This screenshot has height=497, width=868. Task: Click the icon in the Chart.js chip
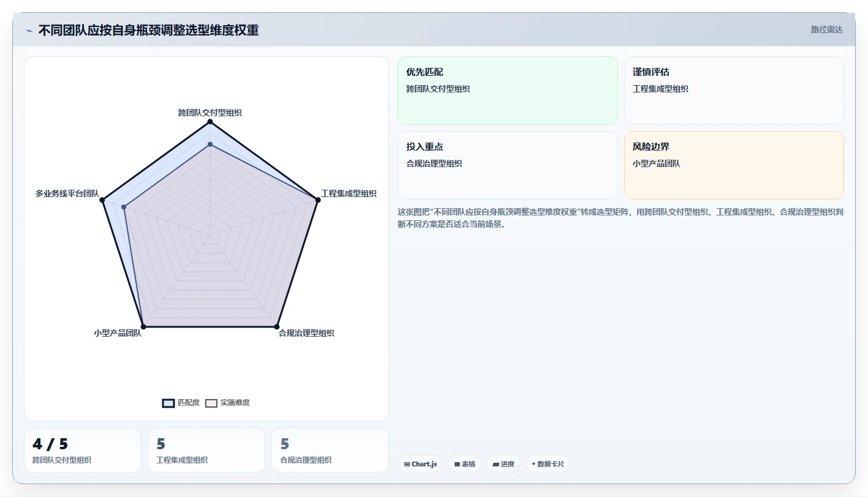click(x=407, y=465)
